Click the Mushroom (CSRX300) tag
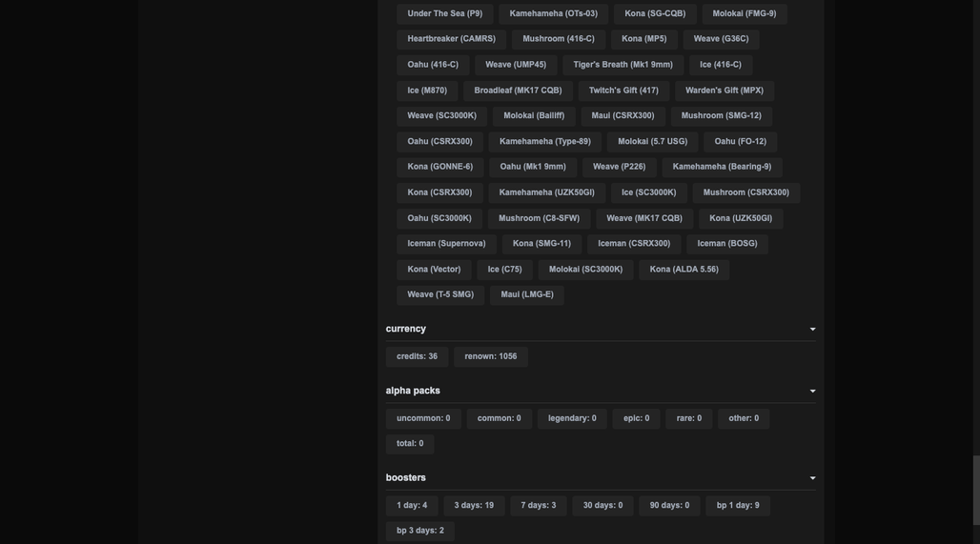 (746, 193)
